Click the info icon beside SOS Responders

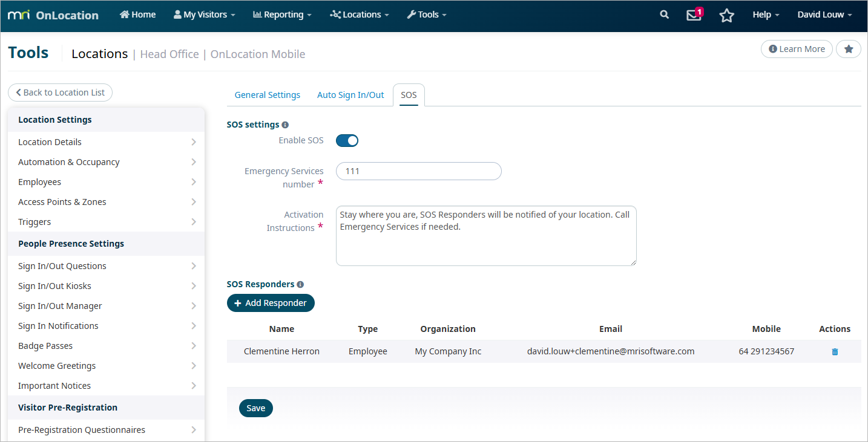[300, 284]
